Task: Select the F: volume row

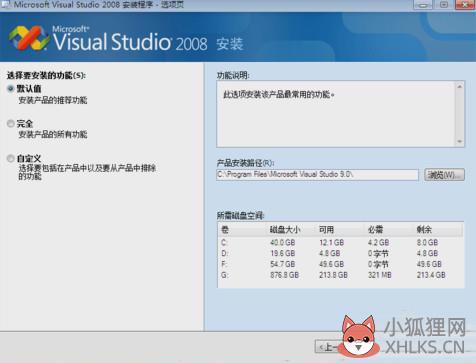Action: click(x=341, y=264)
